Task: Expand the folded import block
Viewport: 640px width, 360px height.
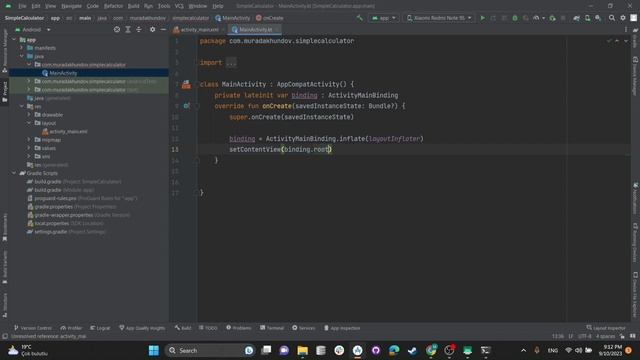Action: coord(231,62)
